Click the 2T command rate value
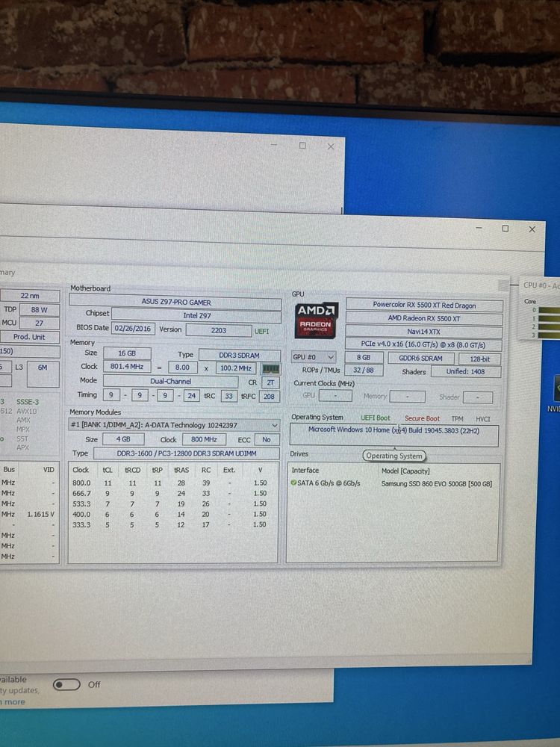This screenshot has width=560, height=747. (x=270, y=382)
